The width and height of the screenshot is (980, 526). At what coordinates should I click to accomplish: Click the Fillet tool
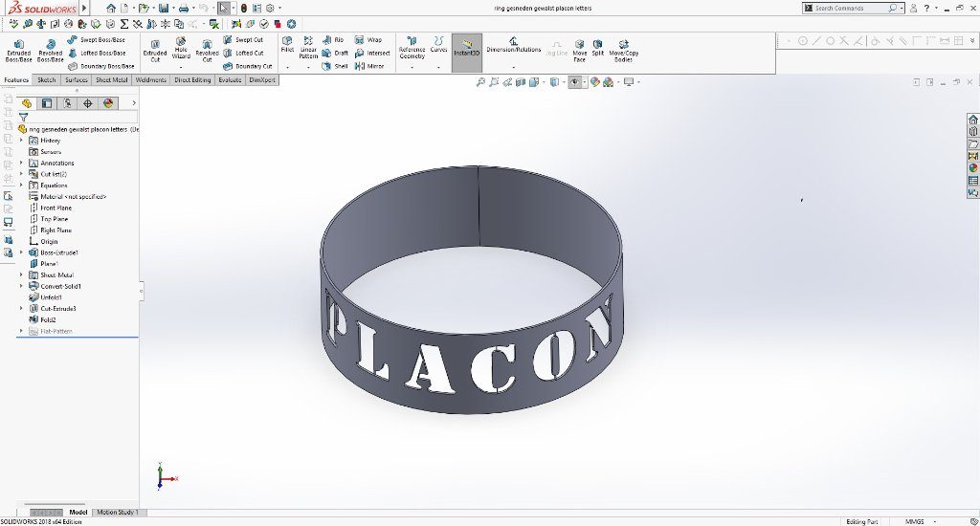coord(287,44)
